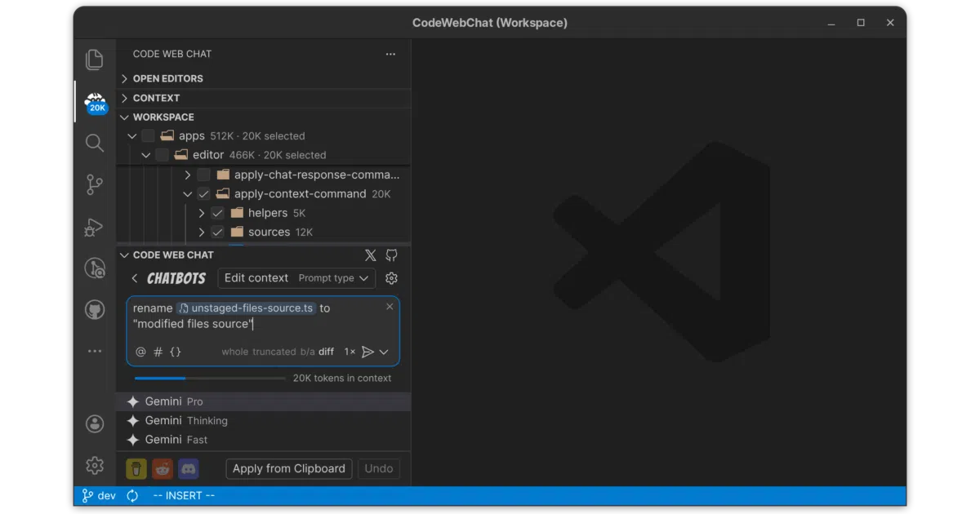The width and height of the screenshot is (980, 514).
Task: Select the diff edit format option
Action: (326, 352)
